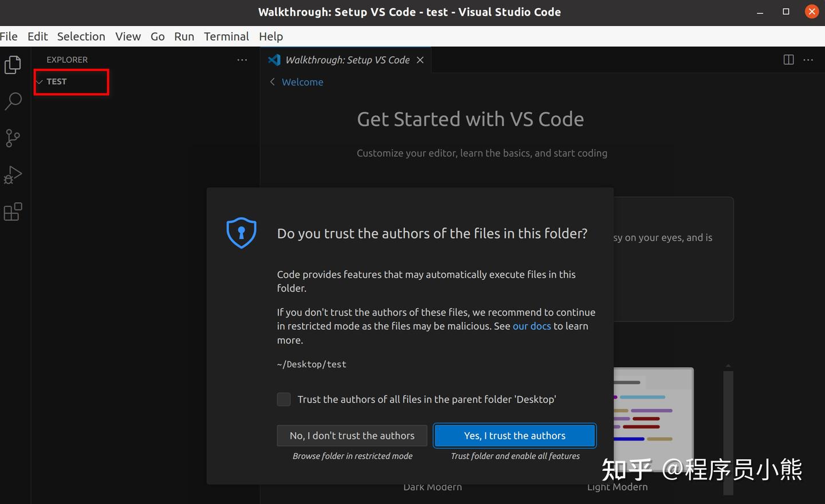Open the View menu

pyautogui.click(x=128, y=37)
